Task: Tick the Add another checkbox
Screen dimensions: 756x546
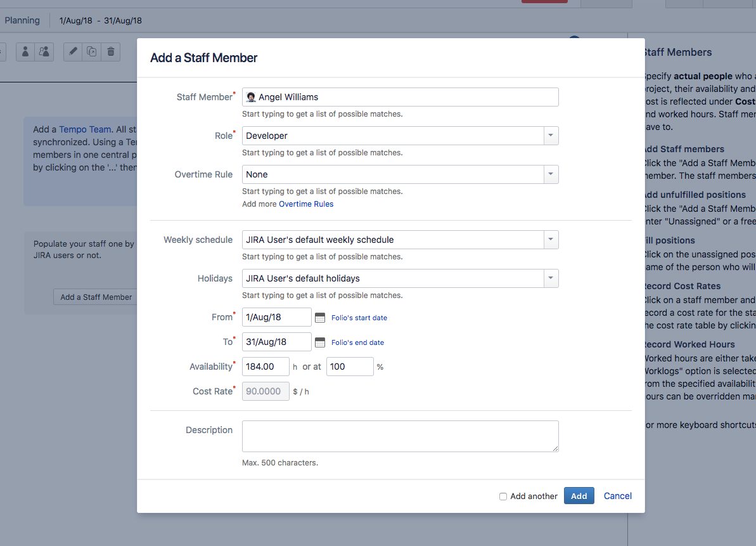Action: click(x=503, y=497)
